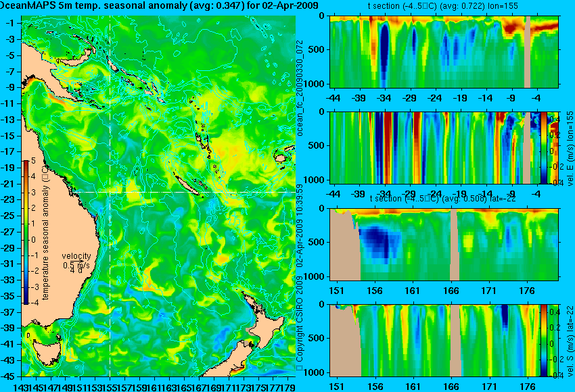Viewport: 575px width, 392px height.
Task: Click the 'velocity' legend label on the map
Action: (76, 256)
